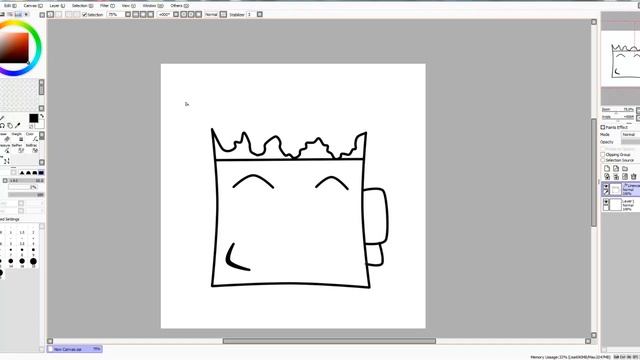Create a new normal layer

click(x=607, y=168)
